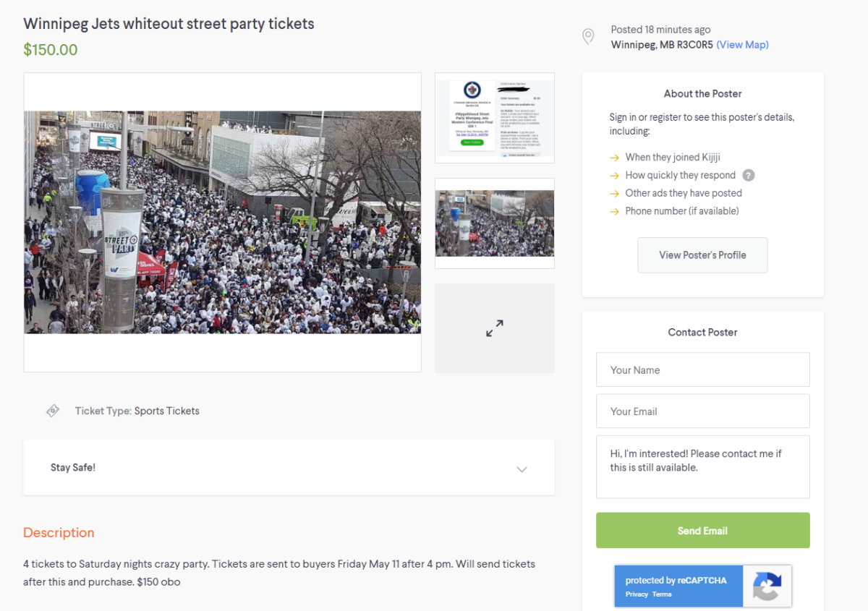Click the reCAPTCHA Privacy link
Viewport: 868px width, 611px height.
[637, 594]
